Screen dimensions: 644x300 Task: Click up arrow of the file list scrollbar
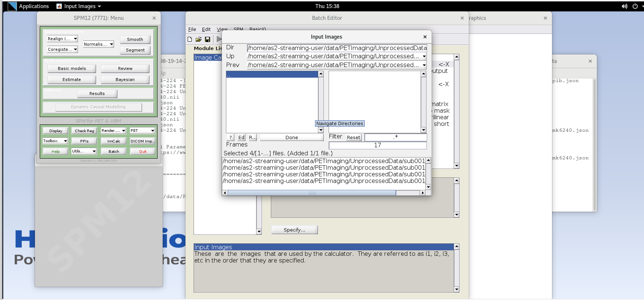click(424, 74)
